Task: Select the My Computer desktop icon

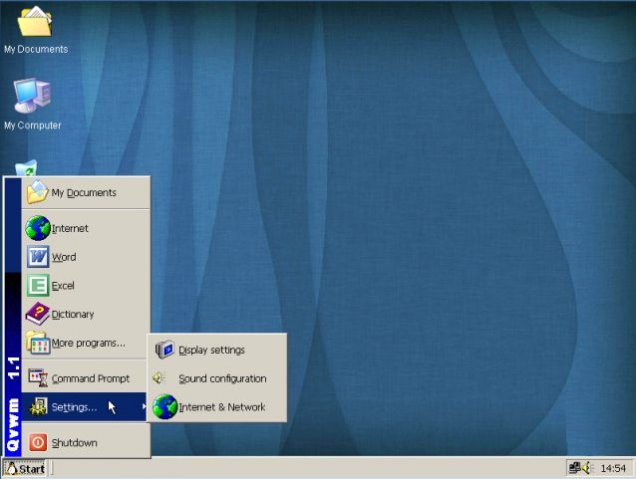Action: 32,96
